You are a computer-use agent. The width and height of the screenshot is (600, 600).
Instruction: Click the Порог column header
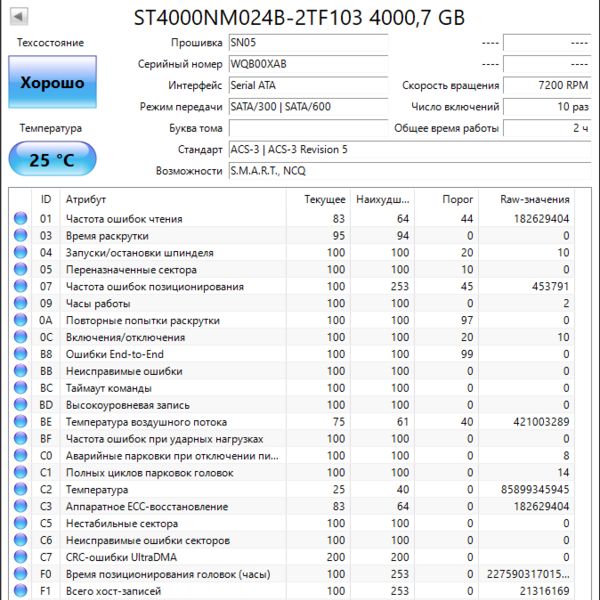pos(446,199)
